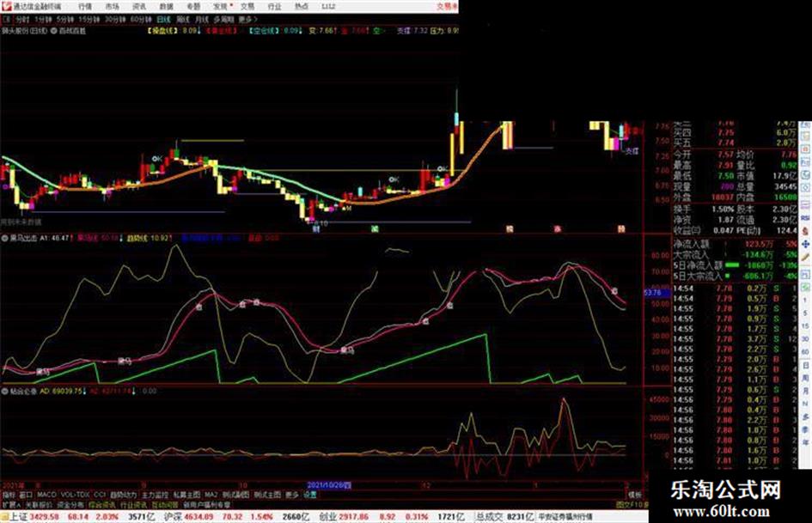
Task: Click the 指标 button in the indicator bar
Action: tap(9, 495)
